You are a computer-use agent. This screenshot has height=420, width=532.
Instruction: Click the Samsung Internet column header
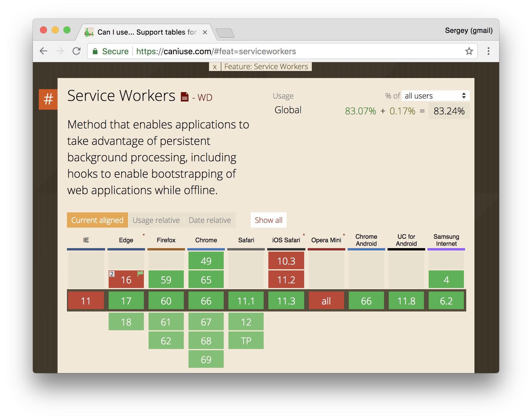(x=446, y=240)
